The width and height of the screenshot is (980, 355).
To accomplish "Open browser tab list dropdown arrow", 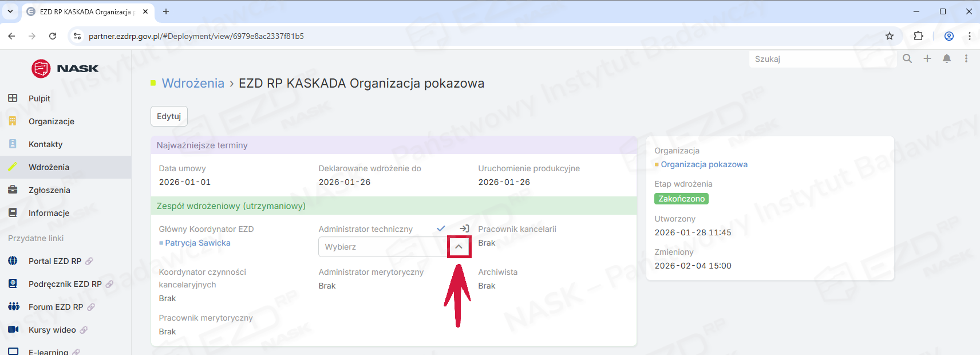I will coord(10,11).
